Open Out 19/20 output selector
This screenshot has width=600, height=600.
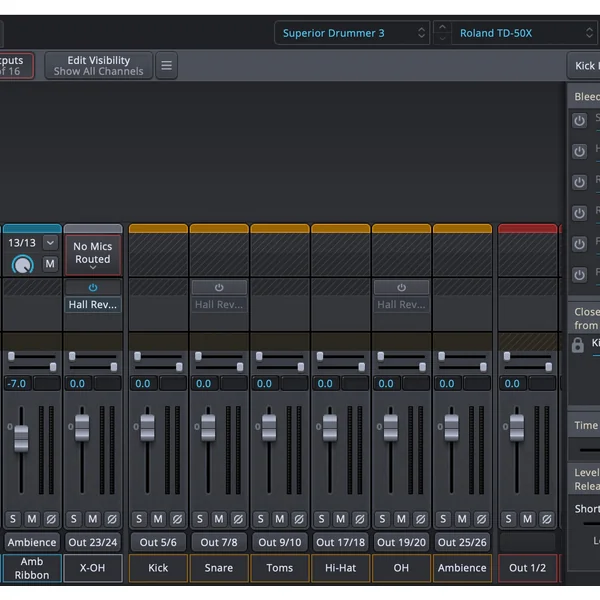click(x=401, y=542)
